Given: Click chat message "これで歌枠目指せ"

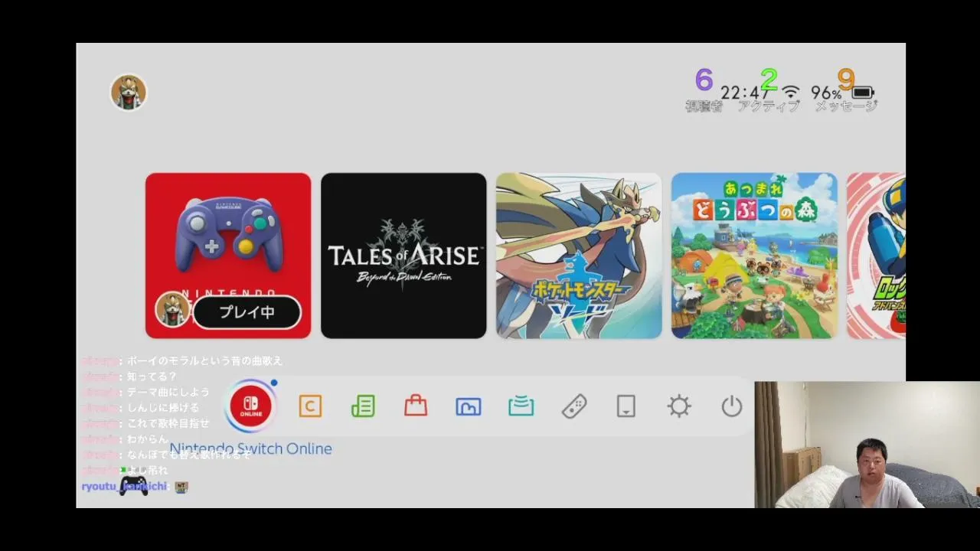Looking at the screenshot, I should (168, 423).
